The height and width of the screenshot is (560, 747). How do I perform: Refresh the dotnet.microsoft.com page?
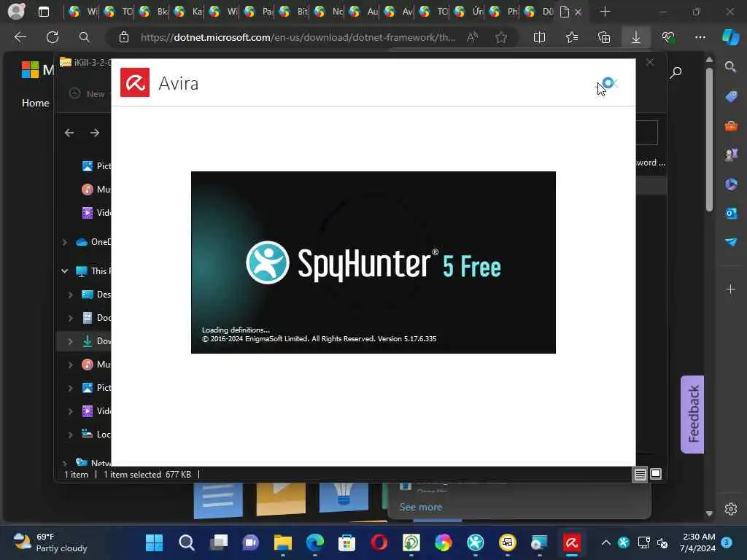53,37
